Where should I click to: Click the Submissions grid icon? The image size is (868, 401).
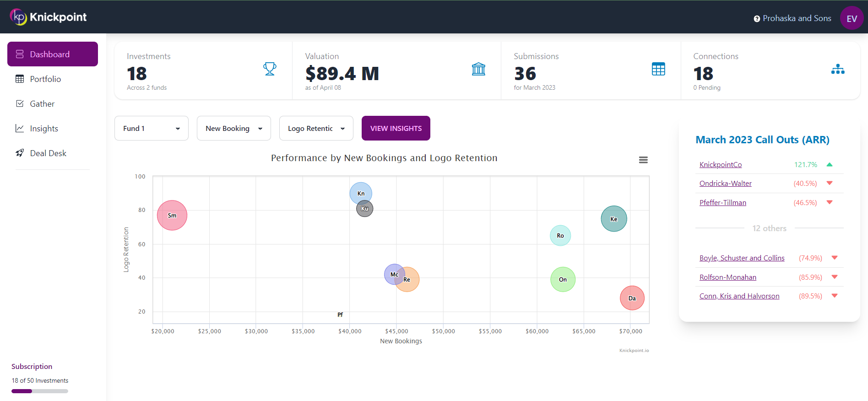tap(658, 69)
